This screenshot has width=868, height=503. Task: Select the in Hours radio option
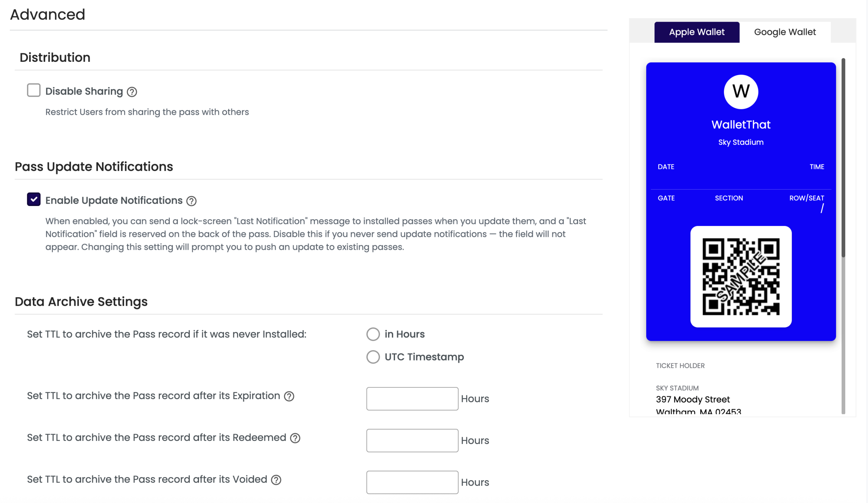pos(373,334)
